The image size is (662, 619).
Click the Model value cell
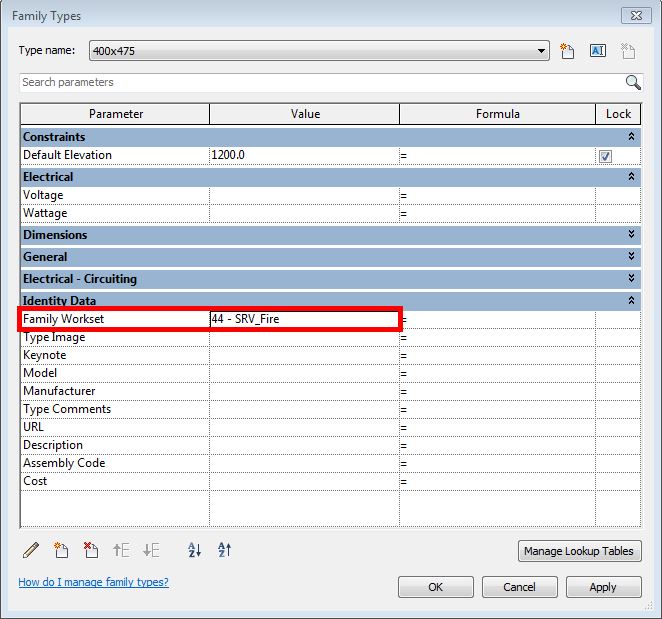[304, 373]
